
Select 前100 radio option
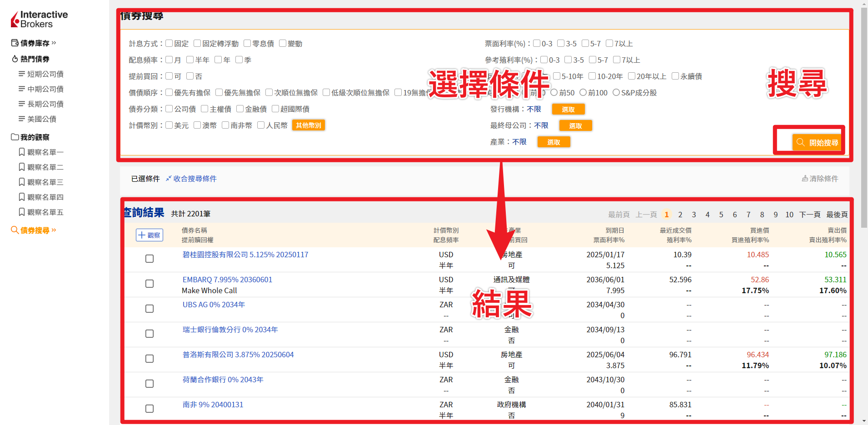(x=583, y=92)
